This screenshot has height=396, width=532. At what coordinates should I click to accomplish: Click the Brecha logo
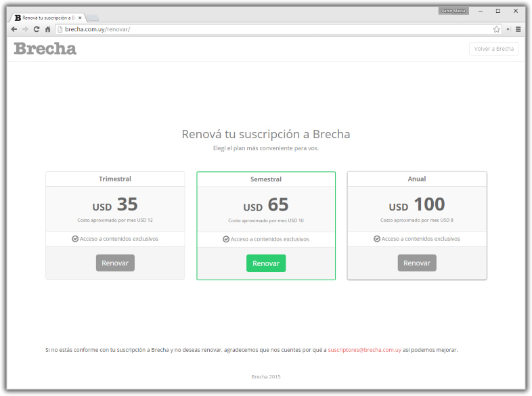click(x=45, y=49)
